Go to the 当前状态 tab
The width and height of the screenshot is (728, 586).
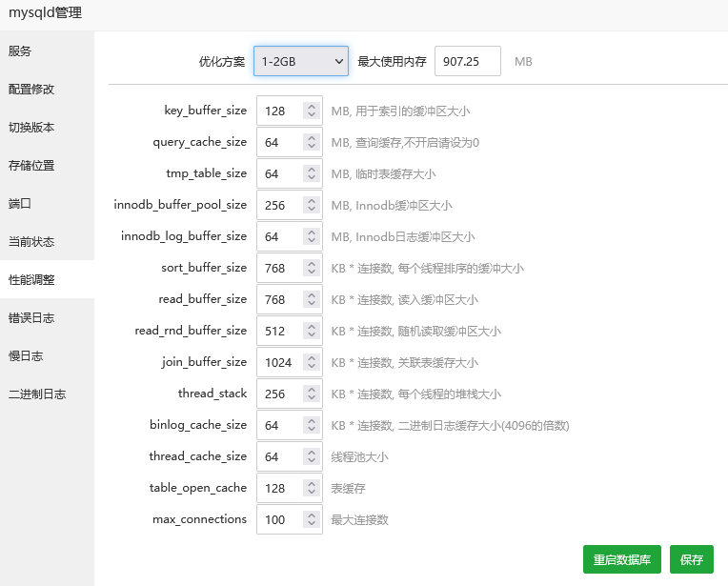tap(47, 241)
